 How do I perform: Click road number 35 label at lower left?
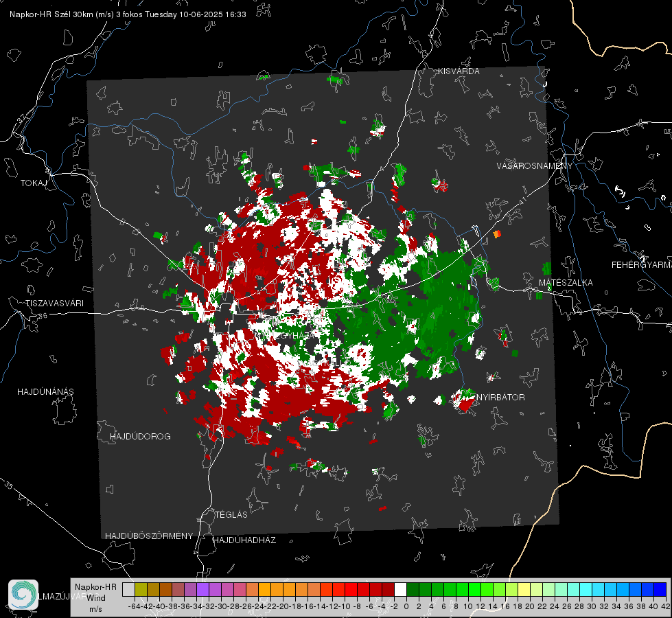point(9,485)
